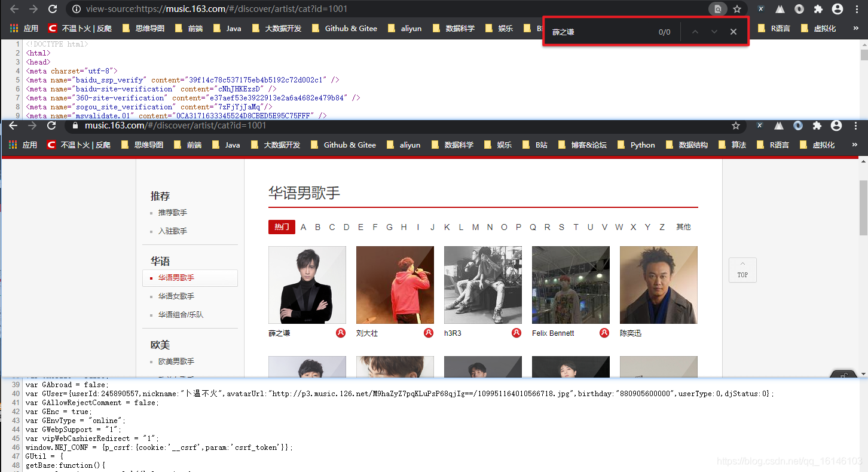The width and height of the screenshot is (868, 472).
Task: Open 华语组合/乐队 category
Action: (x=181, y=314)
